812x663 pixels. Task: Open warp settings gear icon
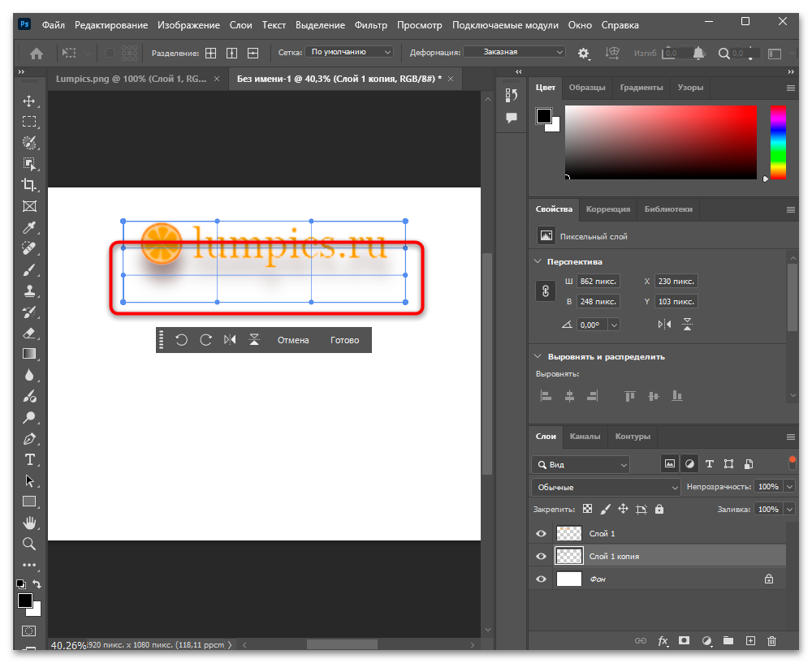click(x=584, y=53)
